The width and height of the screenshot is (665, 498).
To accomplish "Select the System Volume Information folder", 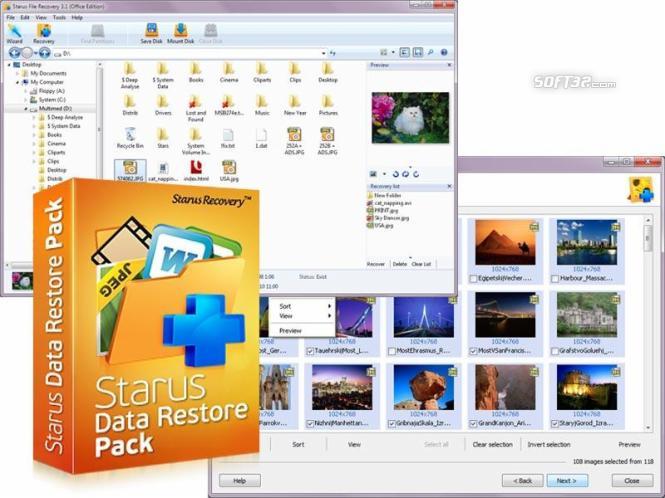I will (196, 141).
